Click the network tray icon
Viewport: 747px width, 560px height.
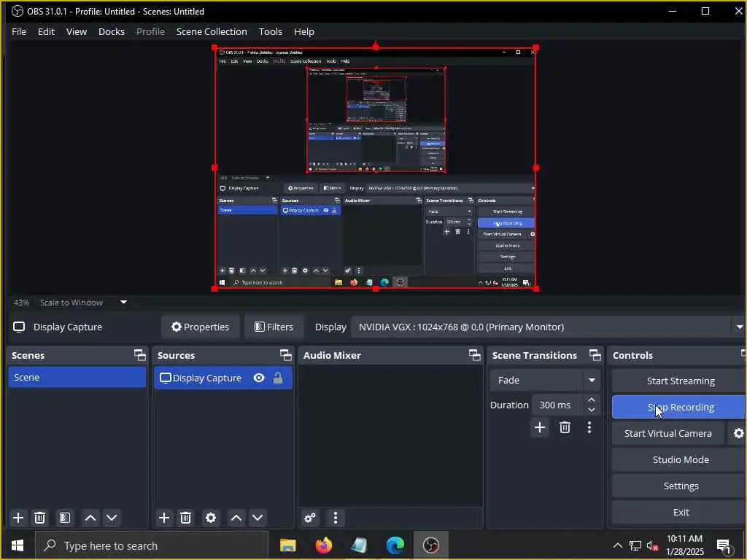point(635,545)
